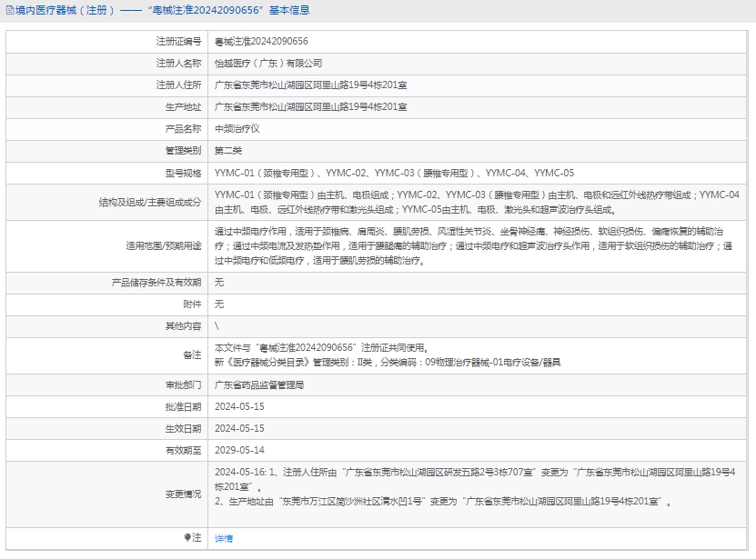Click the 型号规格 model list value

tap(394, 173)
